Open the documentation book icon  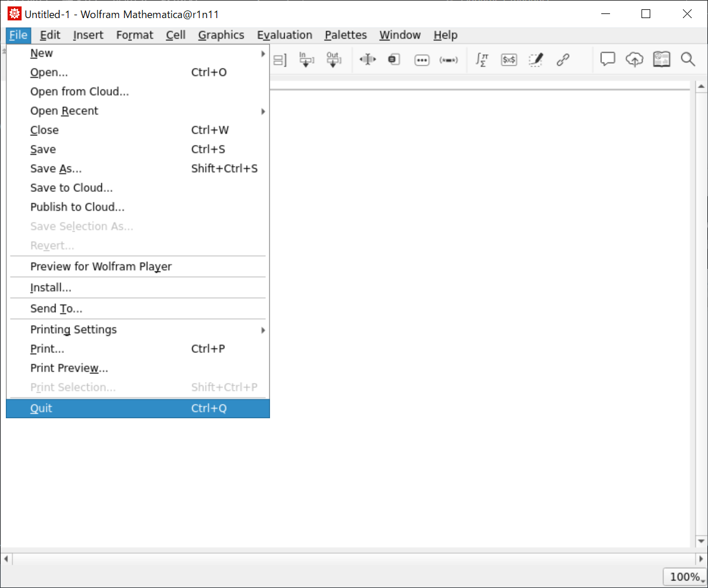pos(661,59)
